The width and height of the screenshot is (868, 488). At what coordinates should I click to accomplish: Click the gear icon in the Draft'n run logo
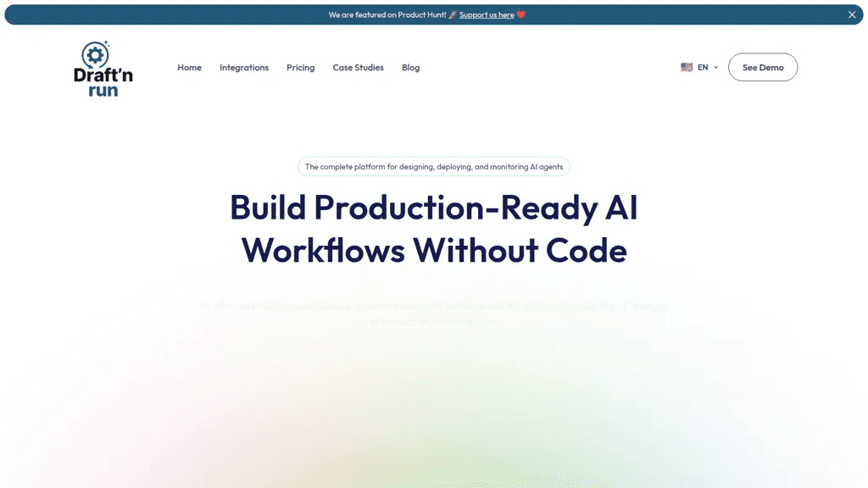click(x=95, y=55)
